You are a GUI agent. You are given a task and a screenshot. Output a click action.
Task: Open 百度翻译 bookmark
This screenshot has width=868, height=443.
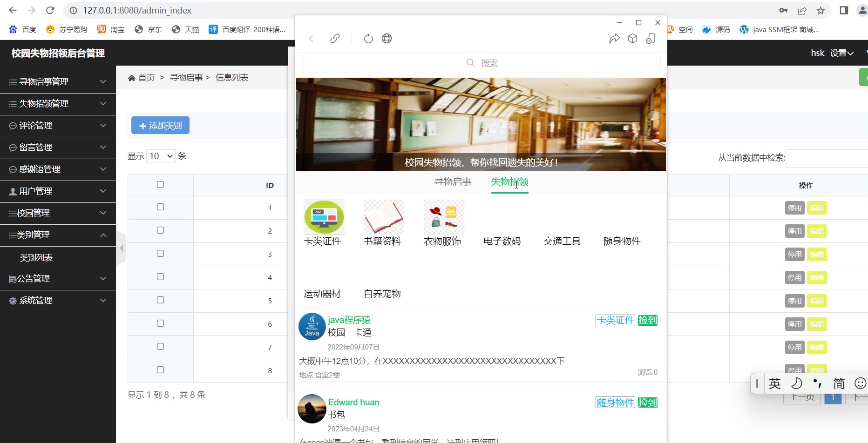(247, 29)
